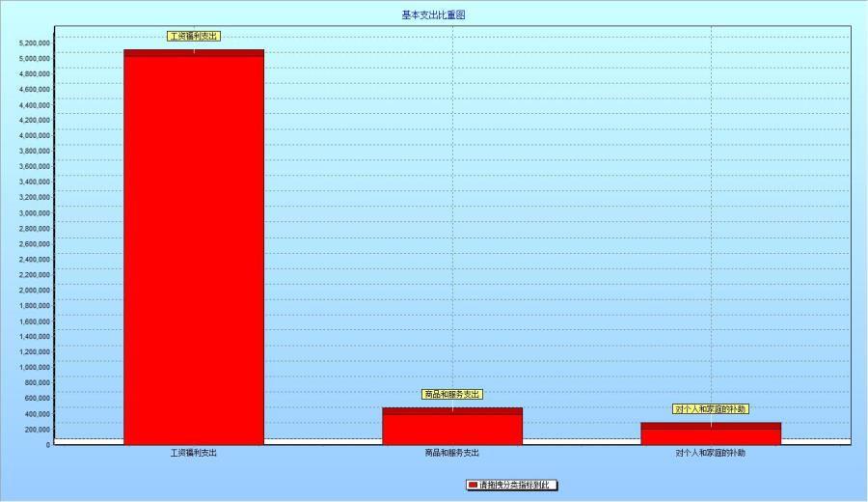Select the 商品和服务支出 red bar
This screenshot has height=502, width=868.
pos(452,430)
